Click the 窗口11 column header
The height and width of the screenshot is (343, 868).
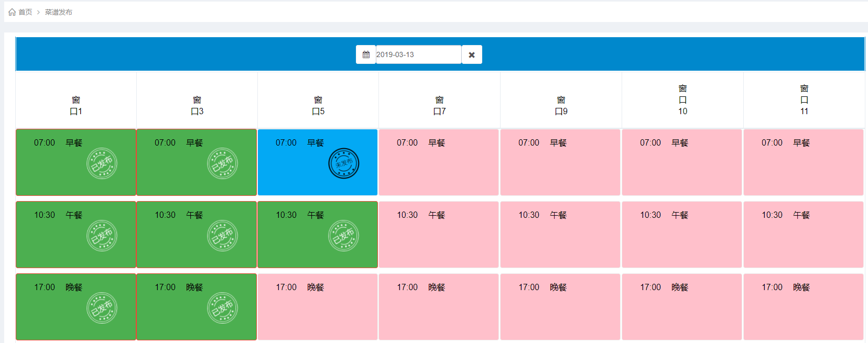[804, 100]
